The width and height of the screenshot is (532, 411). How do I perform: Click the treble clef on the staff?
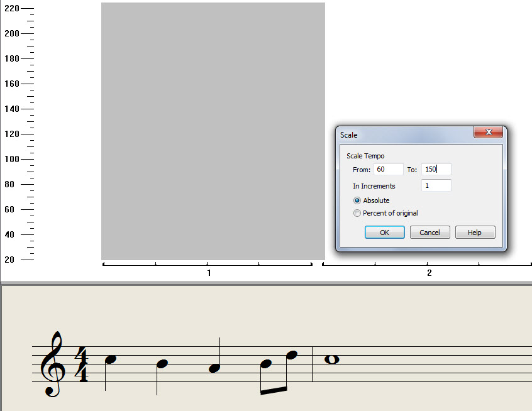point(52,364)
